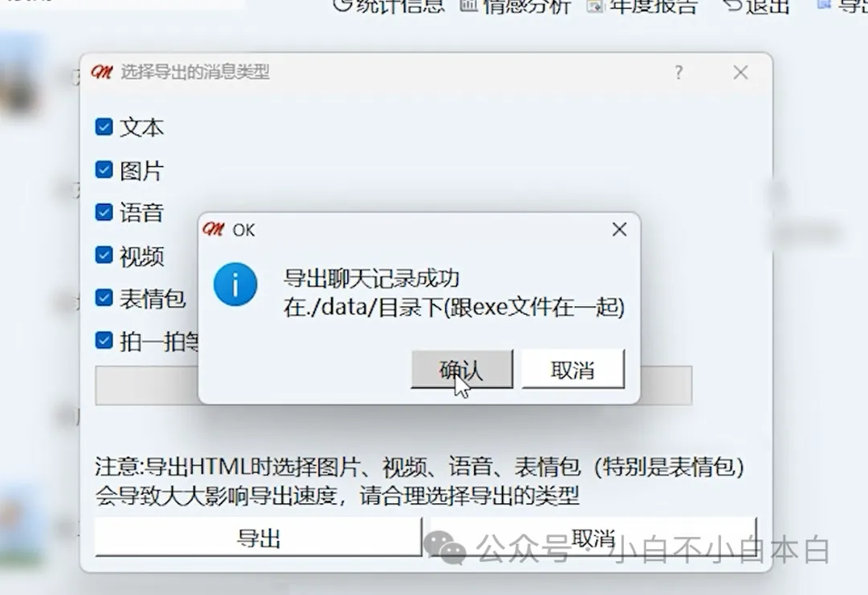868x595 pixels.
Task: Disable the 语音 checkbox
Action: 104,211
